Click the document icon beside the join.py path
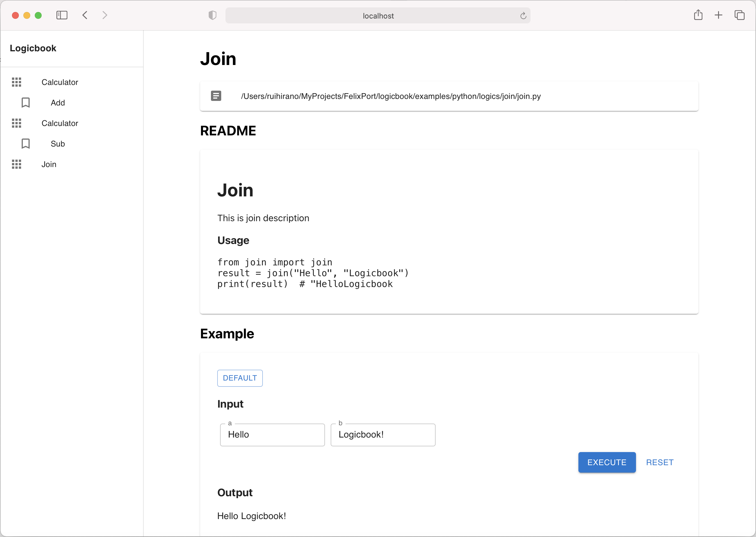The width and height of the screenshot is (756, 537). [216, 96]
